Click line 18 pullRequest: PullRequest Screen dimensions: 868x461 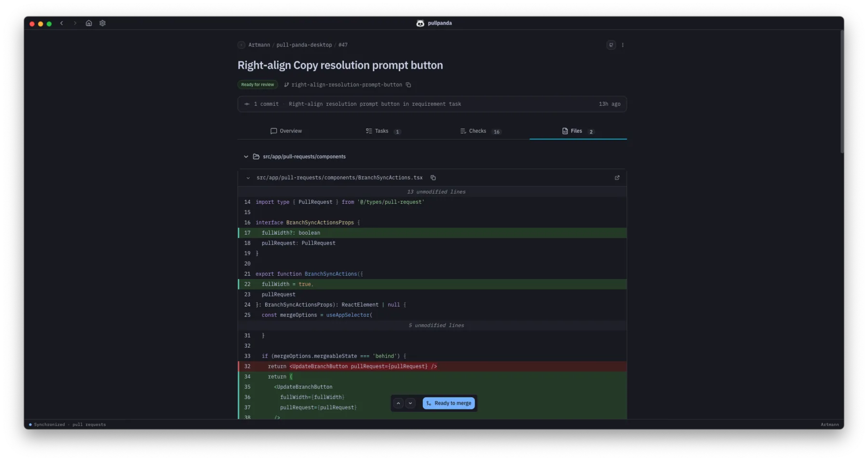pyautogui.click(x=432, y=243)
